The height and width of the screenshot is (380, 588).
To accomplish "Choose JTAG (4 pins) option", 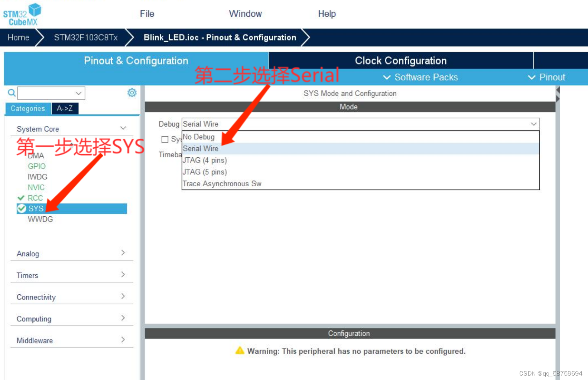I will (361, 160).
